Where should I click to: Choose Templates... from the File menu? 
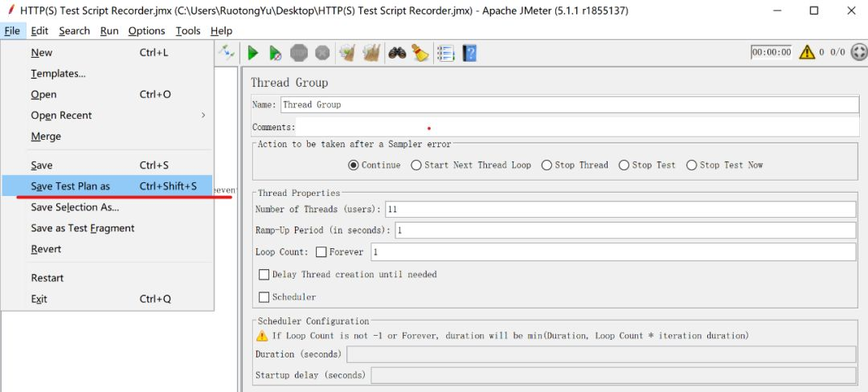107,74
